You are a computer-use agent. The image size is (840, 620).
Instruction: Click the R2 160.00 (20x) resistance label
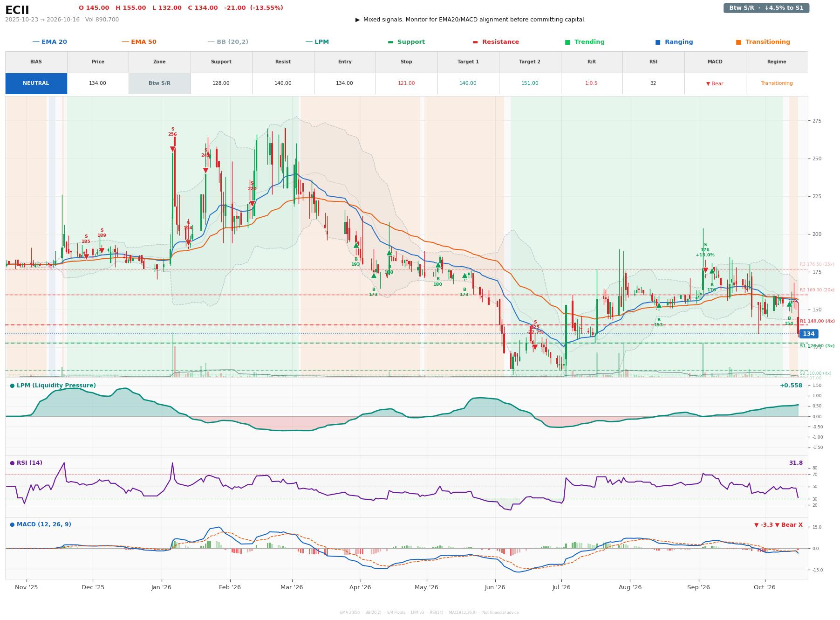coord(817,290)
